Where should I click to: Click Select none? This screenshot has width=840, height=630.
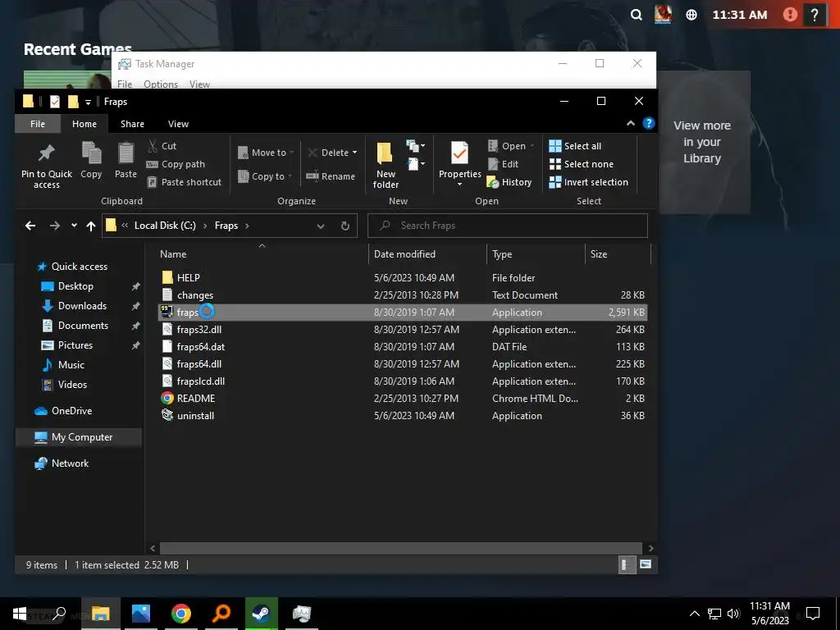(582, 164)
